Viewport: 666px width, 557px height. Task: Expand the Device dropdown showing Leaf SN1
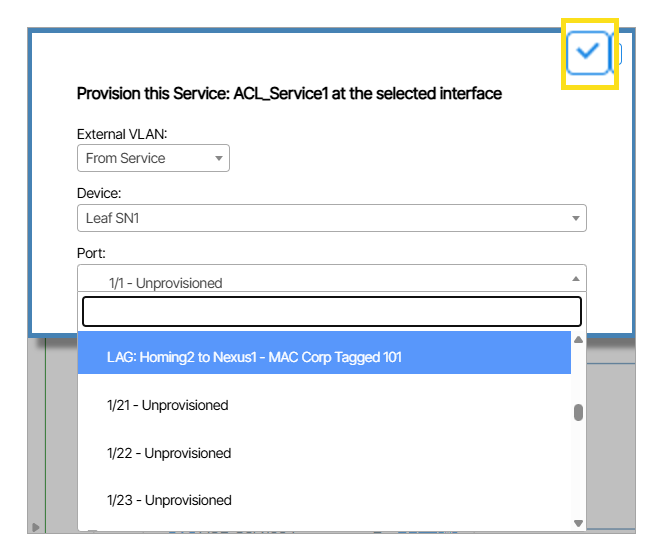(x=331, y=218)
